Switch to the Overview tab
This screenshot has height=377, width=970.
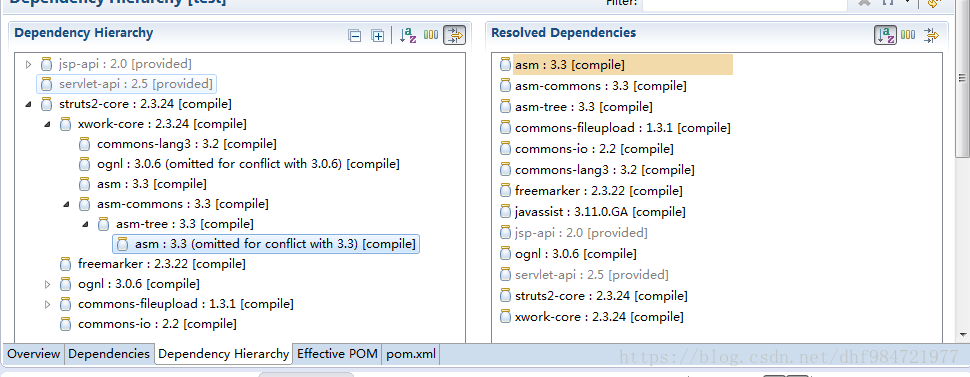(33, 354)
